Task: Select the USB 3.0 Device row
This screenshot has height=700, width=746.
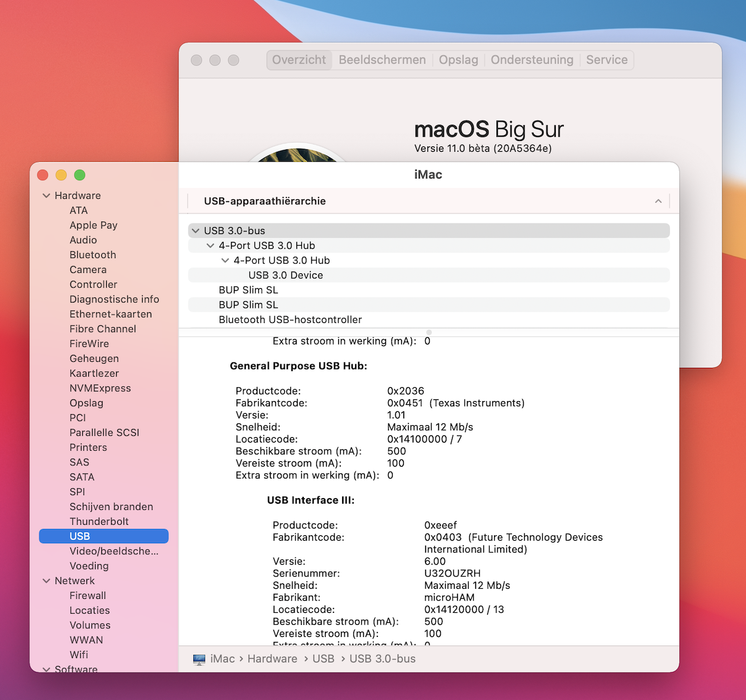Action: point(429,275)
